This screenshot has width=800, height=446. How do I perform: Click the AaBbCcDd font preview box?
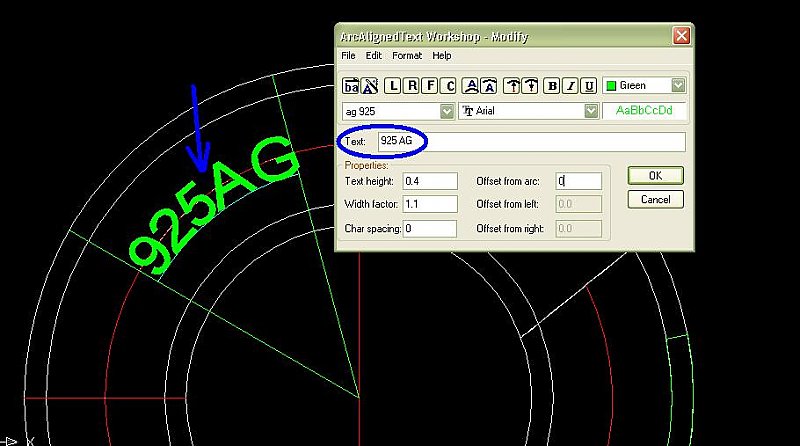pos(644,111)
